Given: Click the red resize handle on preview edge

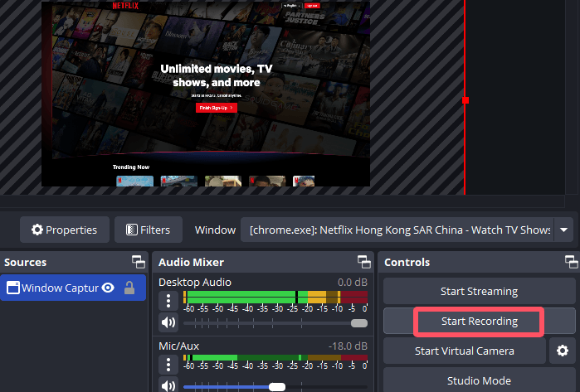Looking at the screenshot, I should tap(465, 100).
